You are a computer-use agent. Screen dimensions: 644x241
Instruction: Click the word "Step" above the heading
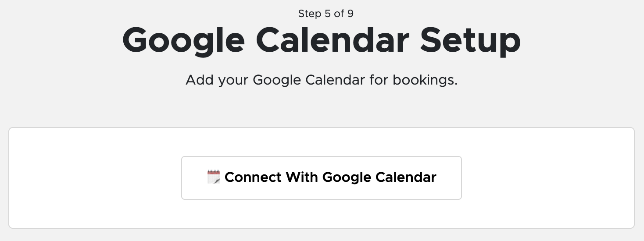click(x=310, y=14)
